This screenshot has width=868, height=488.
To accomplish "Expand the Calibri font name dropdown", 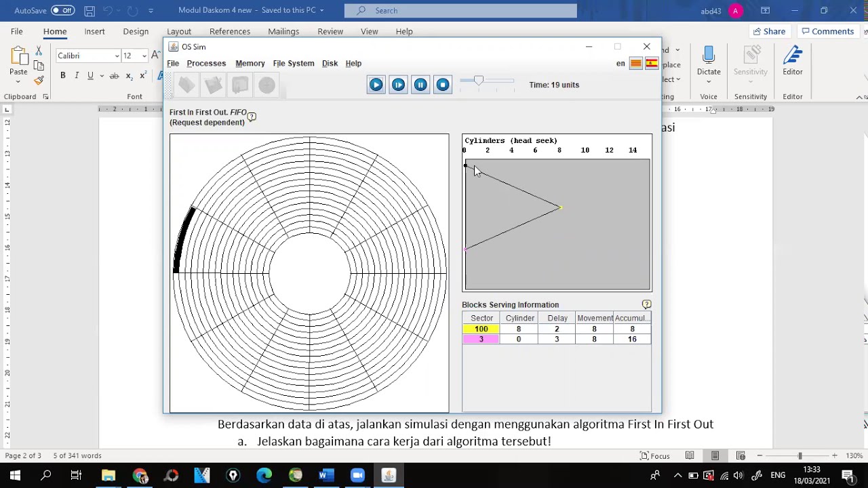I will point(117,56).
